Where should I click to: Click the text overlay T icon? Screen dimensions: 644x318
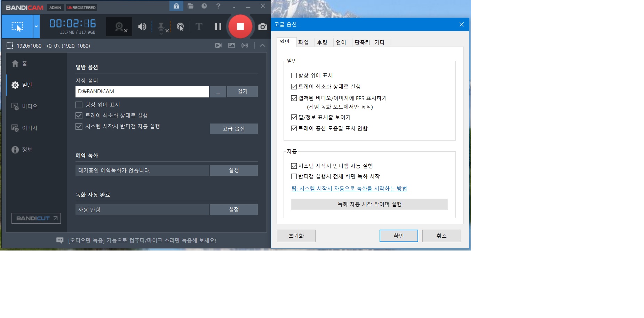[199, 27]
